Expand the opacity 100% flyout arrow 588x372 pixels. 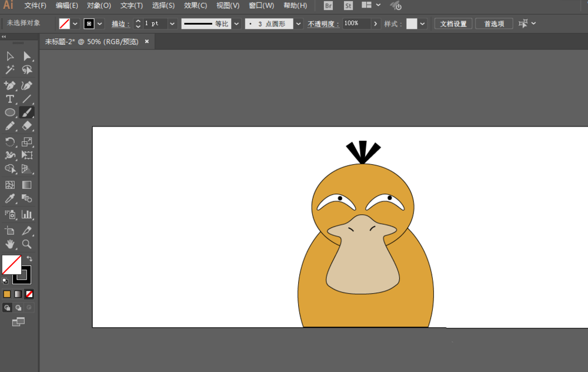[x=375, y=24]
